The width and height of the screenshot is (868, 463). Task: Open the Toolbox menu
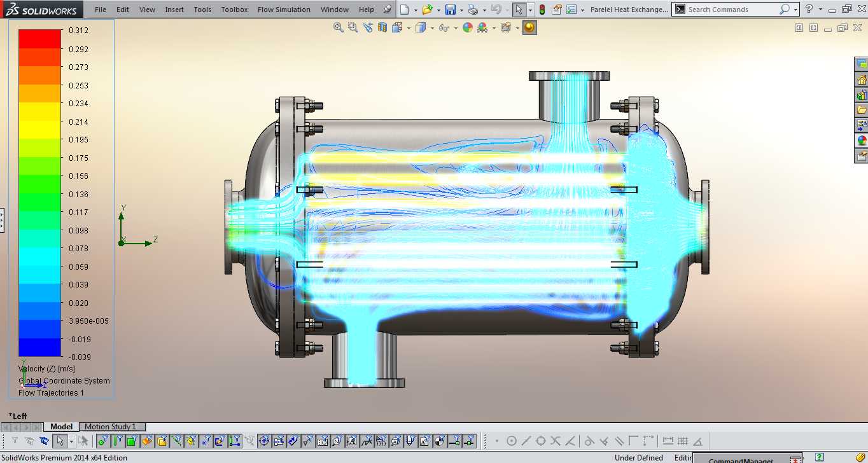point(234,10)
